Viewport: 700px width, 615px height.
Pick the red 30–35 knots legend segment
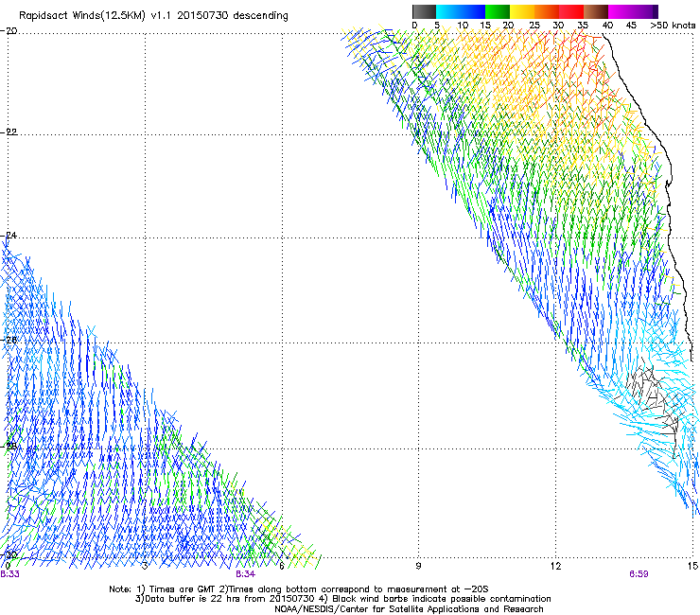571,11
